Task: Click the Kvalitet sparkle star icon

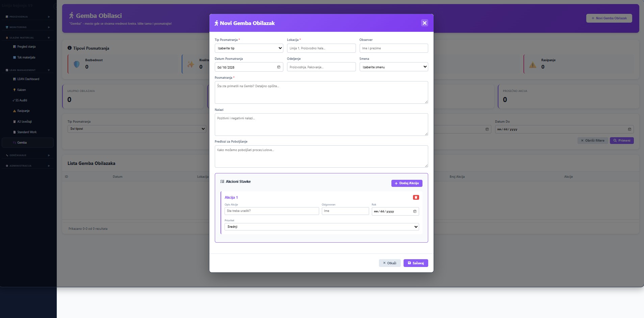Action: (x=191, y=64)
